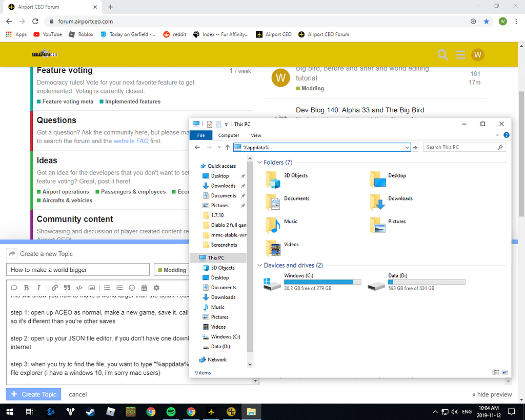Open the View ribbon tab
525x420 pixels.
click(x=256, y=135)
